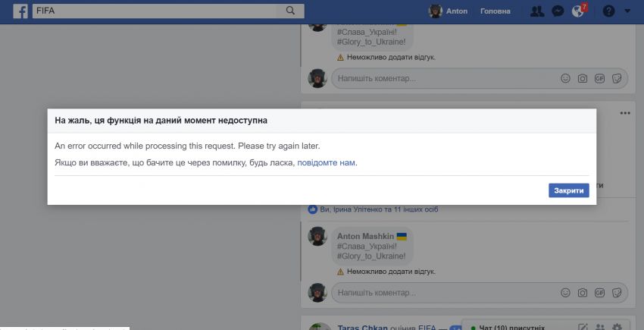Go to Головна home page

496,11
